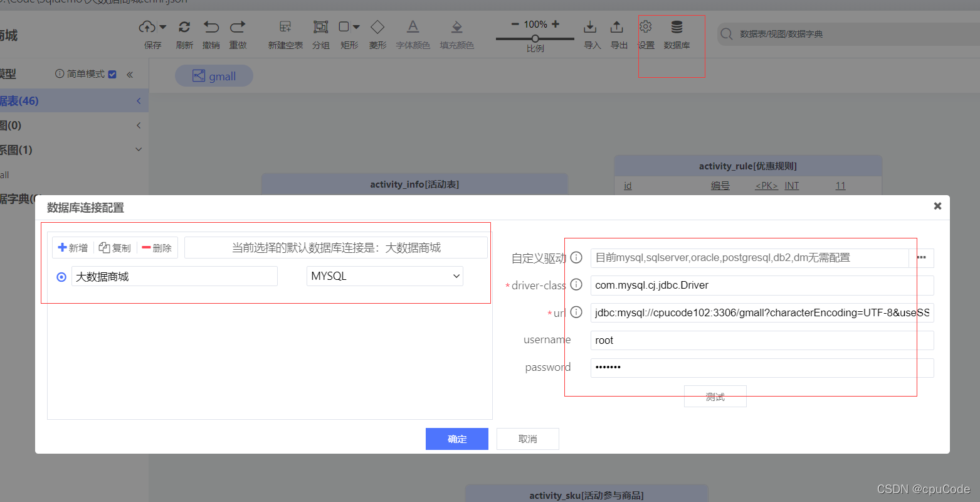The image size is (980, 502).
Task: Click the Refresh icon in toolbar
Action: pos(184,27)
